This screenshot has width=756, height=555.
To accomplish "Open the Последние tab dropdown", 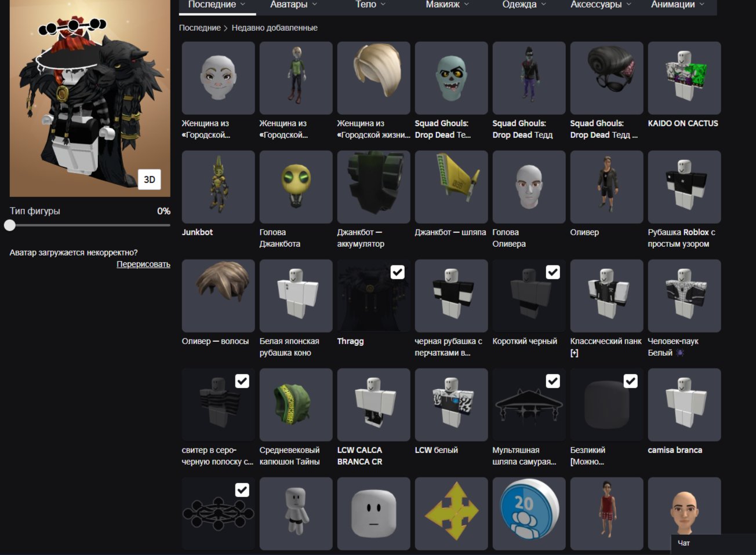I will coord(217,5).
